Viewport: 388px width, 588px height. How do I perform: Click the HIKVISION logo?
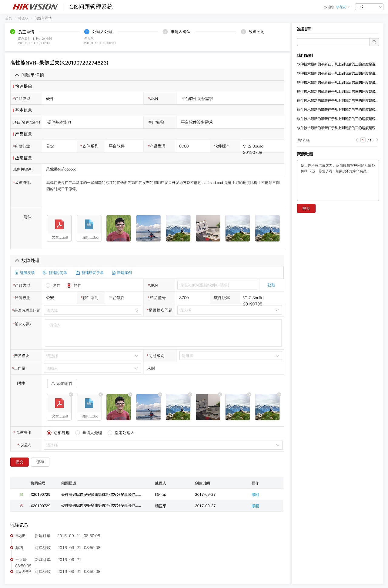[x=35, y=7]
